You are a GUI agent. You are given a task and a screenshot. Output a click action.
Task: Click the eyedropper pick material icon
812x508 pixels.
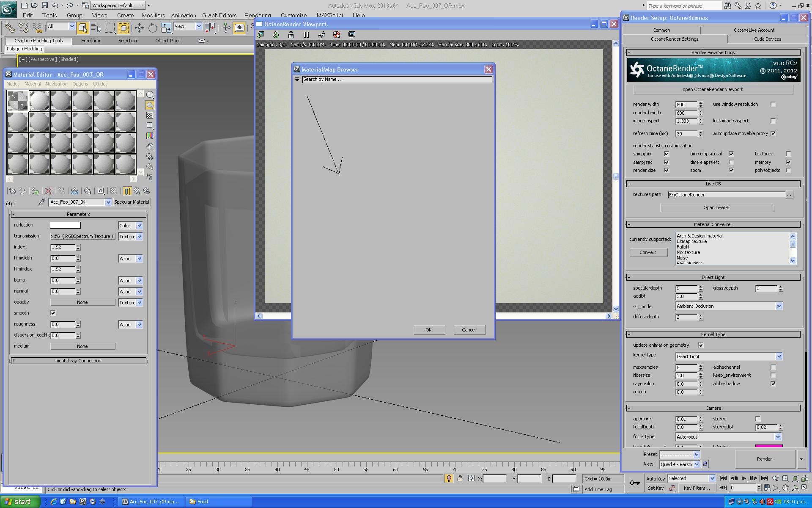[41, 202]
